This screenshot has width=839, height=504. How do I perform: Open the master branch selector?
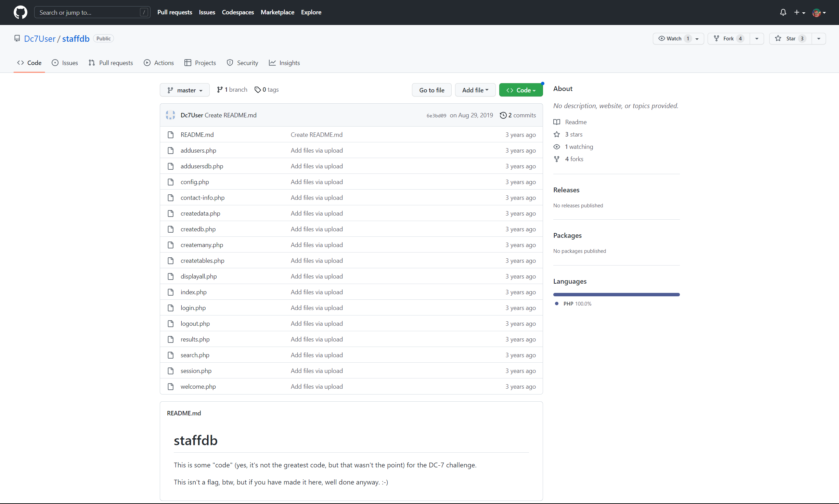tap(185, 90)
